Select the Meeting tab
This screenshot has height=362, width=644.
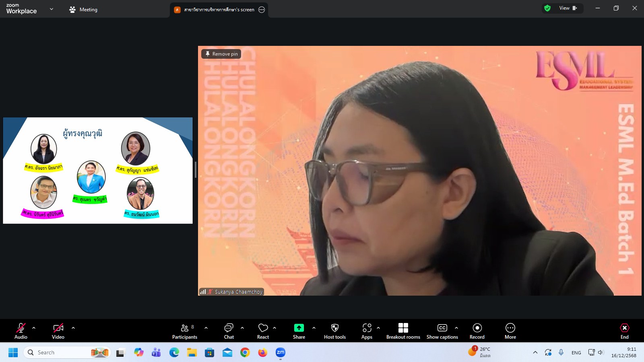tap(83, 10)
